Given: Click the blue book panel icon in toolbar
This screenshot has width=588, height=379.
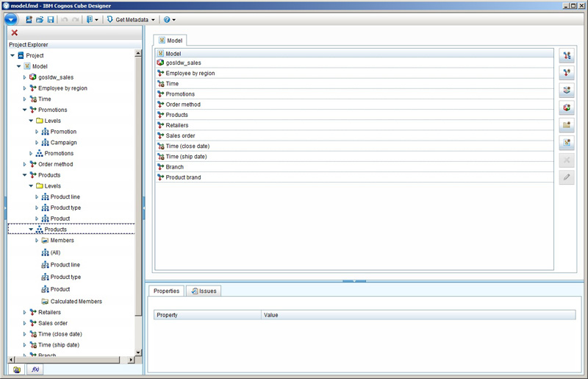Looking at the screenshot, I should pyautogui.click(x=90, y=20).
